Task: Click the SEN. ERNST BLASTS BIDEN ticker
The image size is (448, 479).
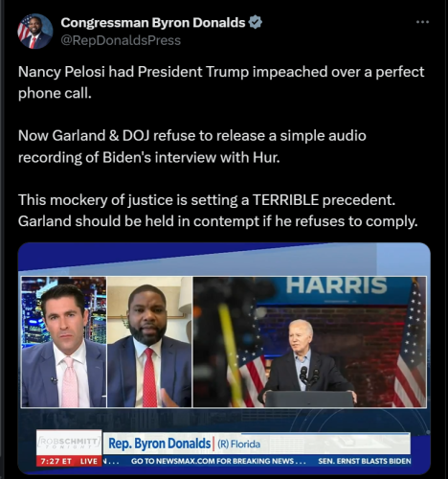Action: click(x=365, y=461)
